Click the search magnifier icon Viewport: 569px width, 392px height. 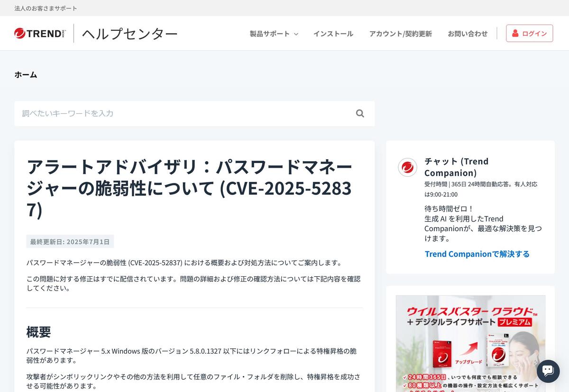click(360, 113)
